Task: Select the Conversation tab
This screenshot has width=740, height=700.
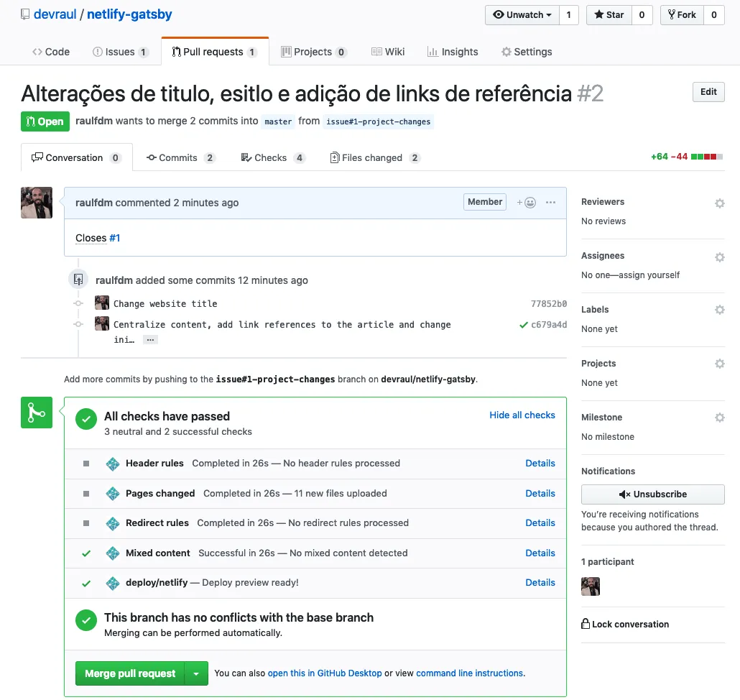Action: pyautogui.click(x=76, y=157)
